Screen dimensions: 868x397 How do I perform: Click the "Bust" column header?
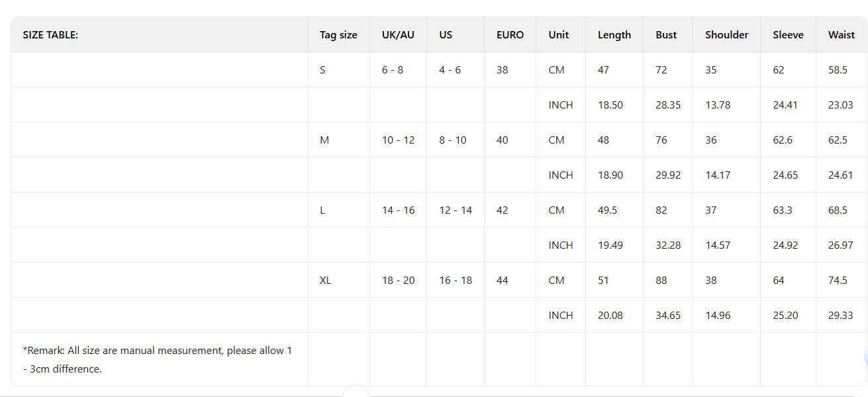pos(666,35)
